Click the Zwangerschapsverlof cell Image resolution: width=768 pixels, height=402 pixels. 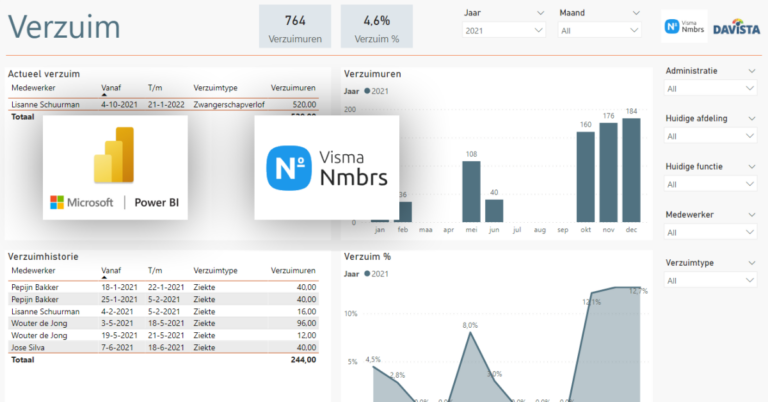[x=229, y=105]
